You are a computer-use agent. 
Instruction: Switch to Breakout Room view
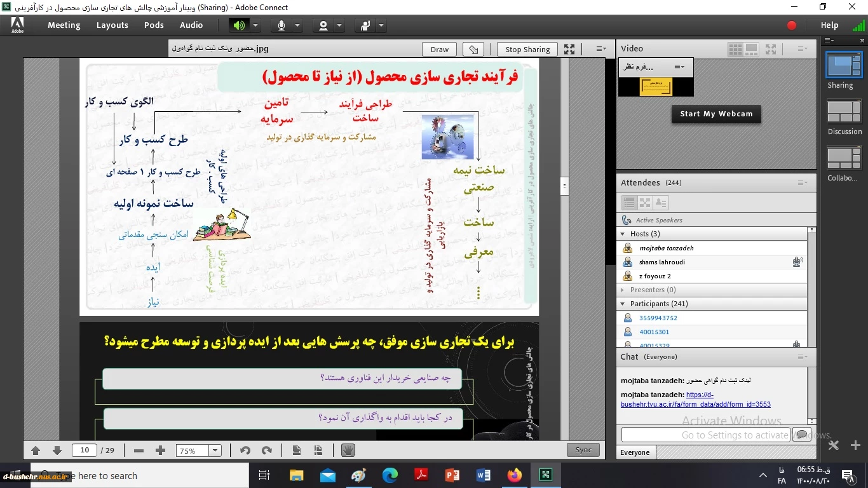[645, 203]
